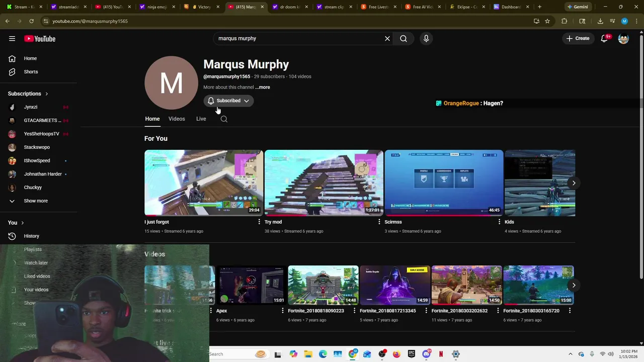Open options for Fortnite_20180303165720 video
This screenshot has height=362, width=644.
click(x=570, y=311)
